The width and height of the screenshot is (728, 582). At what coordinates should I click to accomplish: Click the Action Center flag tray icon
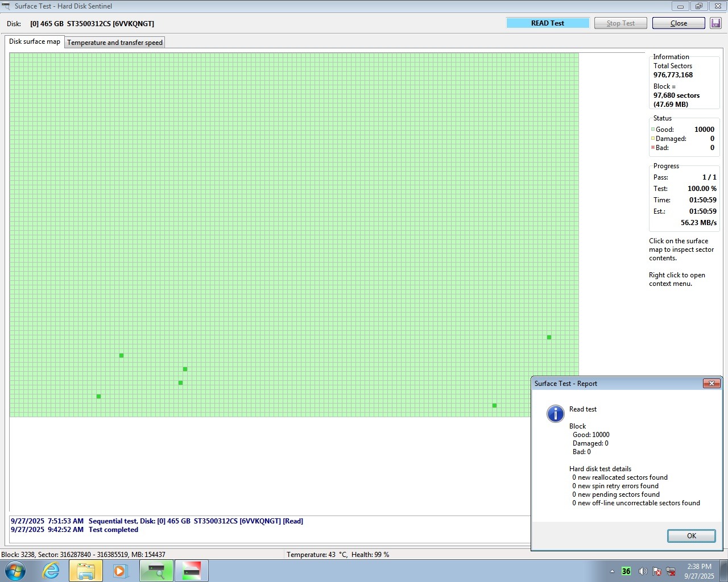coord(657,571)
